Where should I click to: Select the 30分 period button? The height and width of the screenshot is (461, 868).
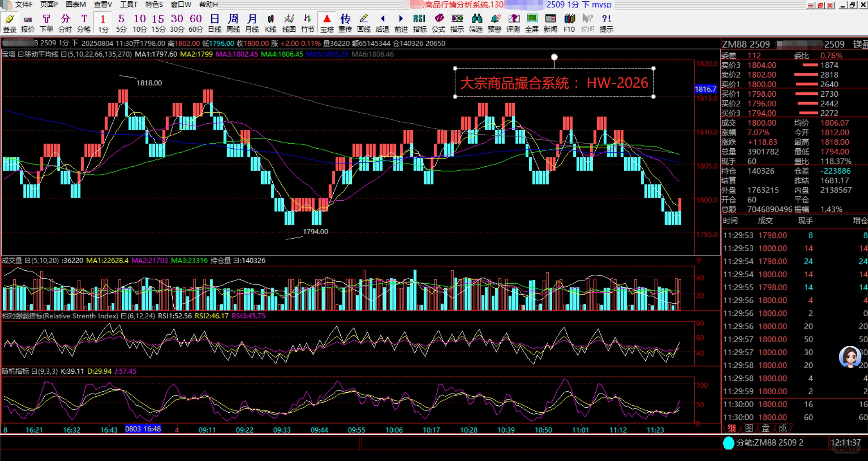(177, 23)
